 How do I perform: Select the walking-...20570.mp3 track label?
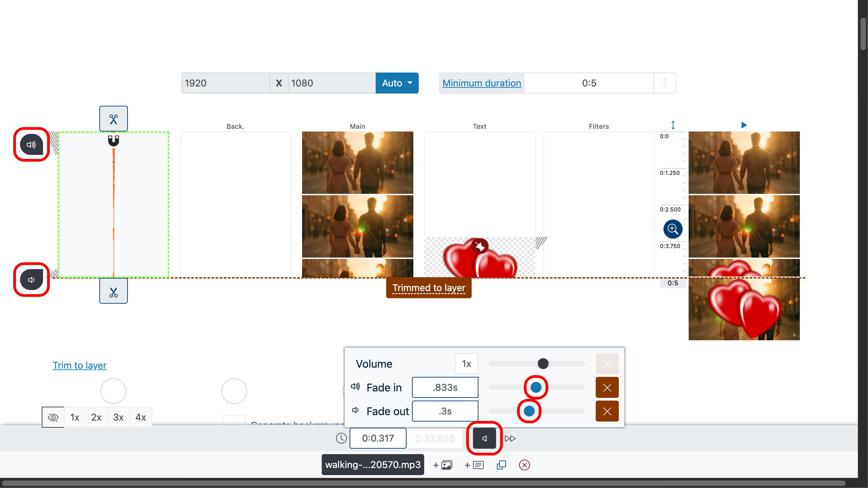372,465
